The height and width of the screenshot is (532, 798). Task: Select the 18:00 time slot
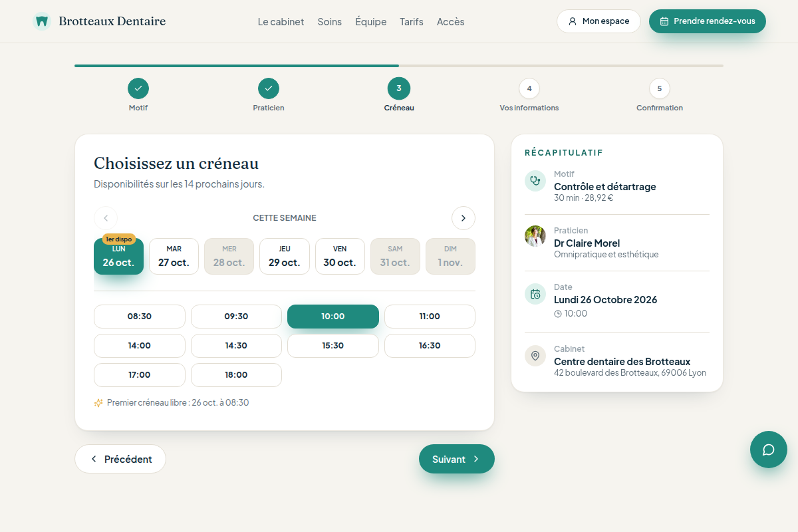(x=236, y=375)
